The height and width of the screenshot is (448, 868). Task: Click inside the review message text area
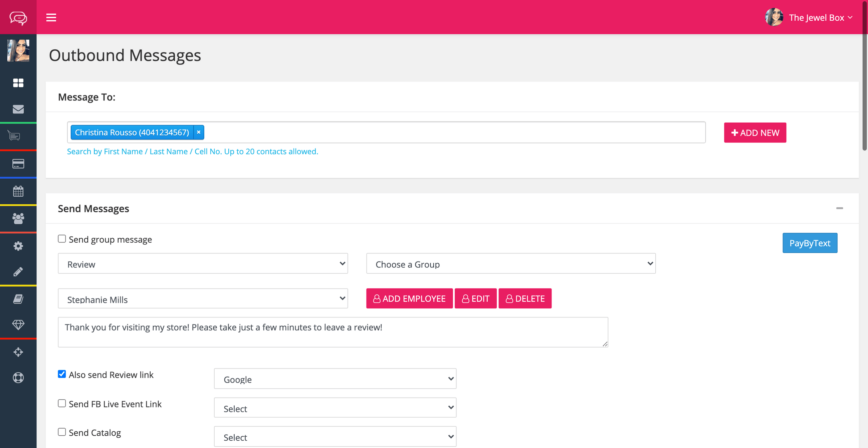[333, 332]
